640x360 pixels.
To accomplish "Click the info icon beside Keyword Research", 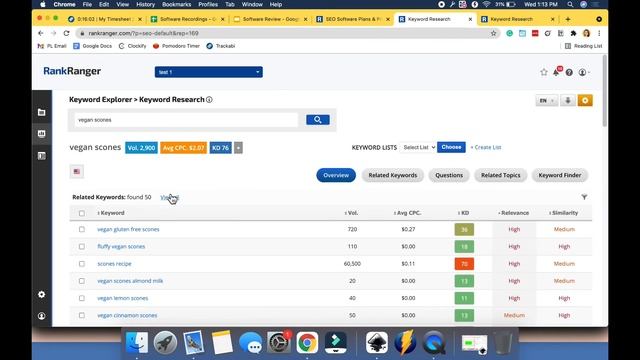I will (209, 100).
